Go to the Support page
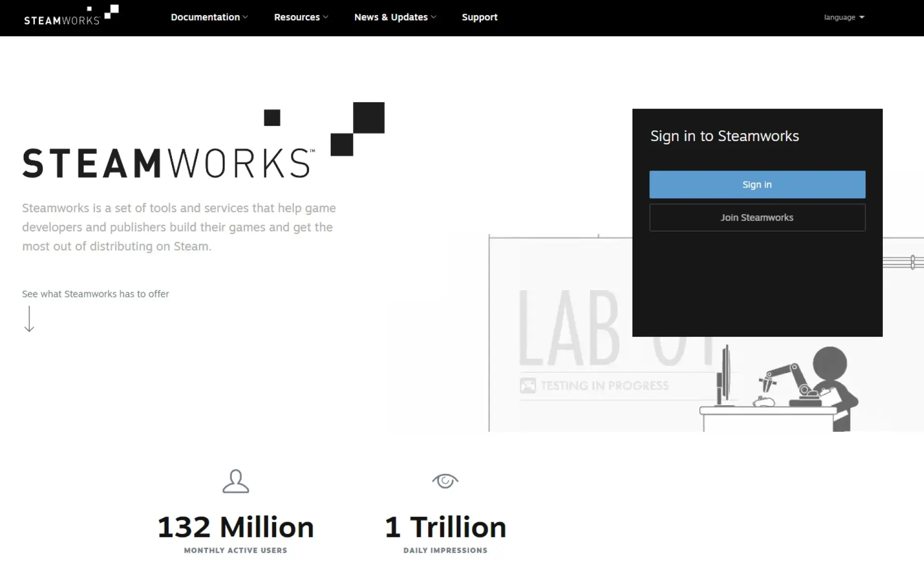Image resolution: width=924 pixels, height=580 pixels. click(x=479, y=17)
